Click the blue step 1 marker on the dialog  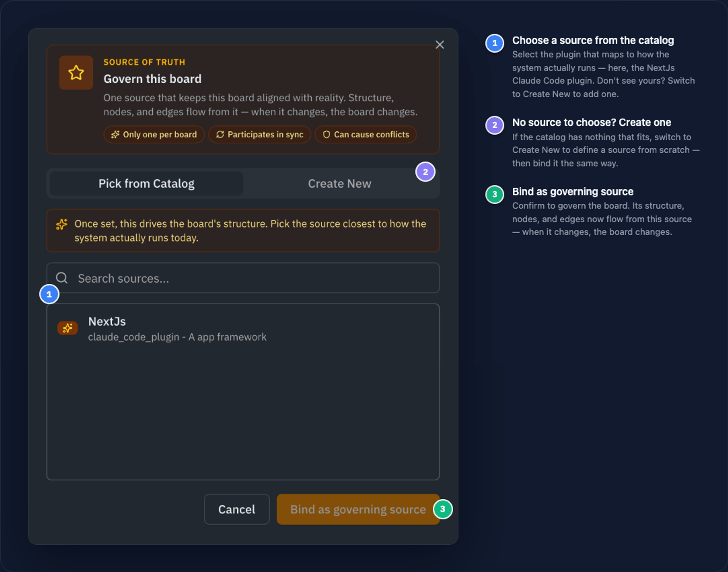tap(49, 294)
